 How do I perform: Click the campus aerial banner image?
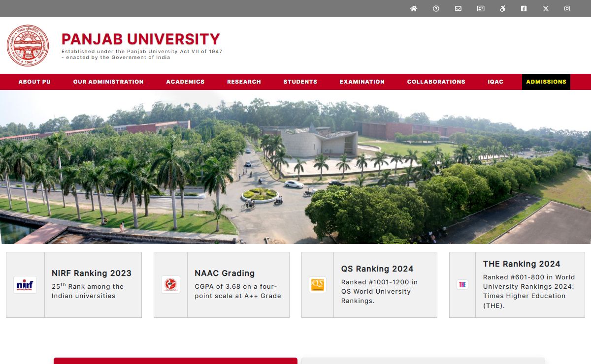tap(295, 167)
